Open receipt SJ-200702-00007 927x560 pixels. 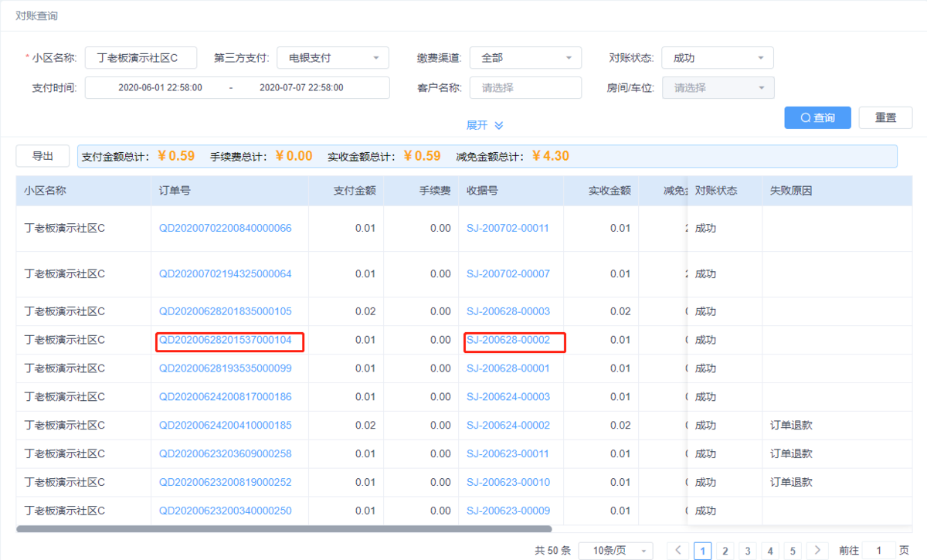pyautogui.click(x=508, y=274)
